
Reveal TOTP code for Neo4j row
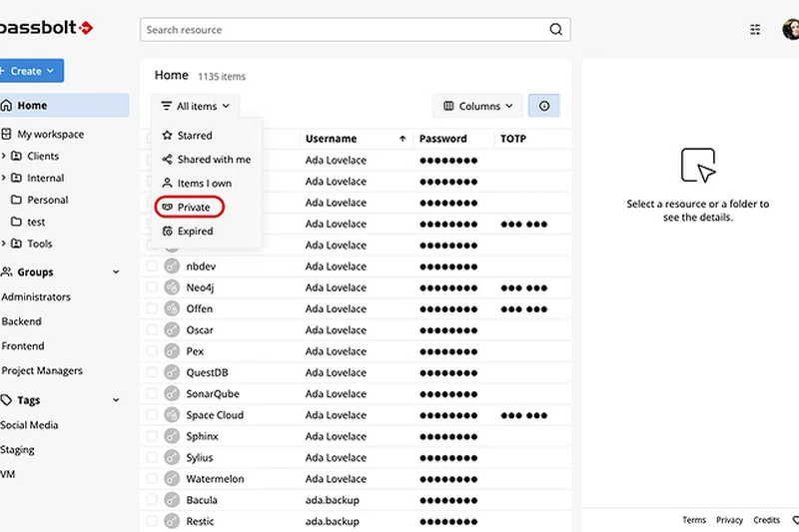[x=523, y=287]
